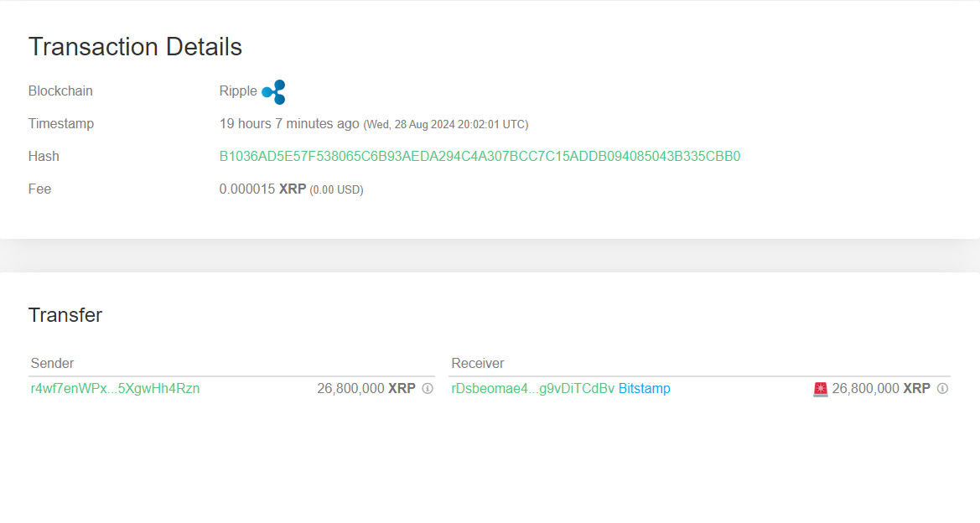Click the full UTC date in parentheses
The width and height of the screenshot is (980, 523).
pos(445,125)
